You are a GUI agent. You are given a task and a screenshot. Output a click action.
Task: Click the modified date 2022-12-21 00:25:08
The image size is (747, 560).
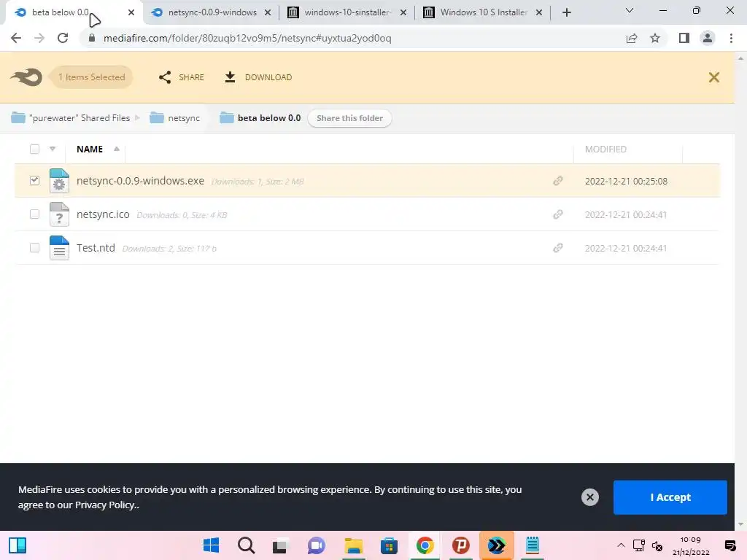(626, 181)
